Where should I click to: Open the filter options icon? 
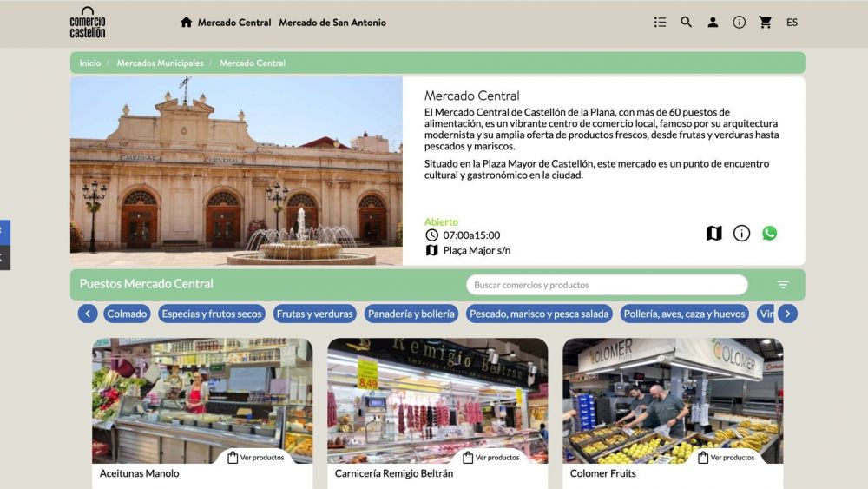[783, 285]
